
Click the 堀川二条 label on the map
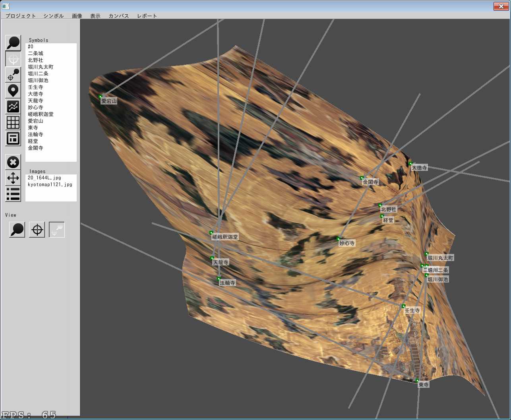438,270
